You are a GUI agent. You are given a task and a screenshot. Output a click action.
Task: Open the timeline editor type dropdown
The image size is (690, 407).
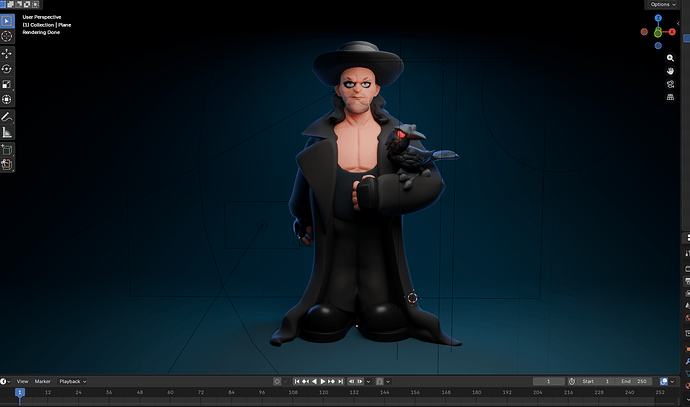coord(5,381)
